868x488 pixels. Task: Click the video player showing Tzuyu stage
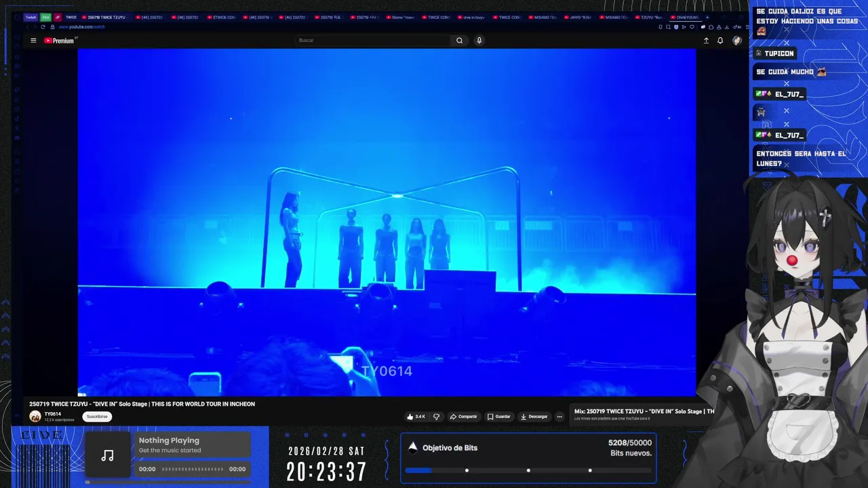(387, 222)
